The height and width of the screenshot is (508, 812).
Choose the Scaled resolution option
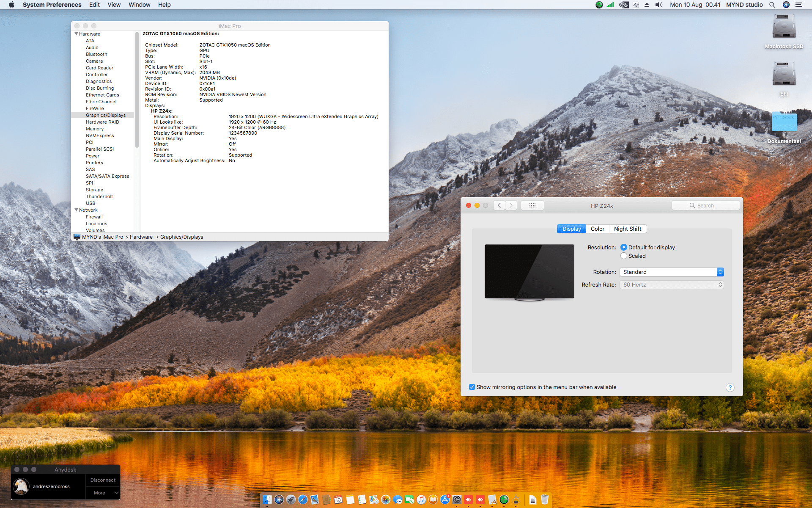(624, 256)
